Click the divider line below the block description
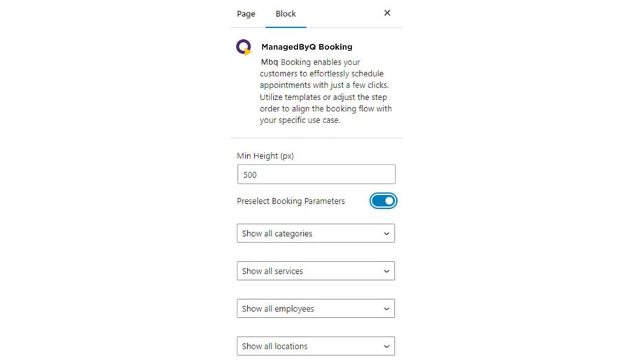The width and height of the screenshot is (644, 362). 316,138
